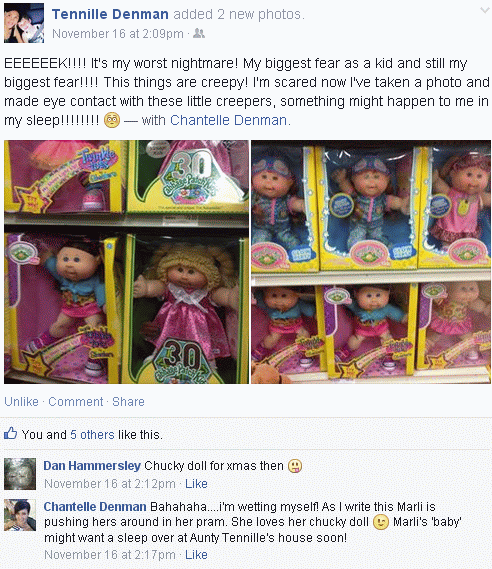This screenshot has height=569, width=492.
Task: Click the Comment link under photos
Action: click(x=76, y=402)
